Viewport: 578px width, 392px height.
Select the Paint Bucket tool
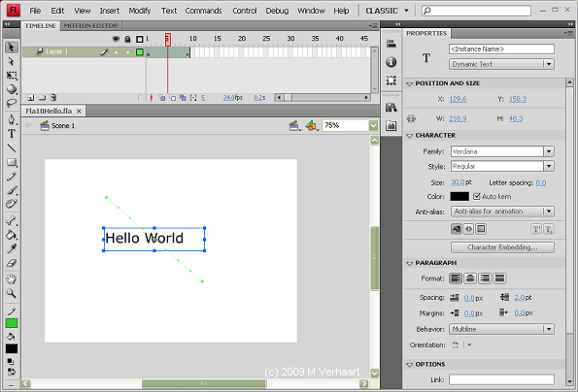(12, 235)
